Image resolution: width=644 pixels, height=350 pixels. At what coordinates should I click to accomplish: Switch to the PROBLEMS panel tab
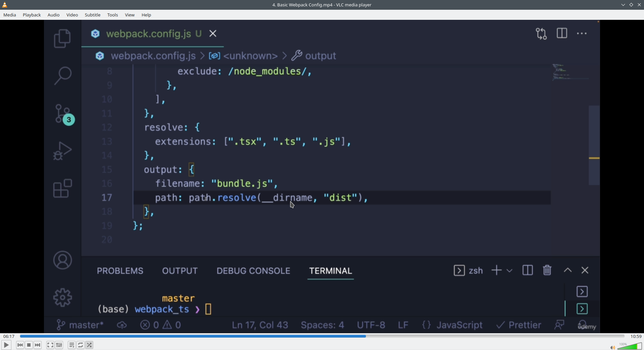pos(120,271)
